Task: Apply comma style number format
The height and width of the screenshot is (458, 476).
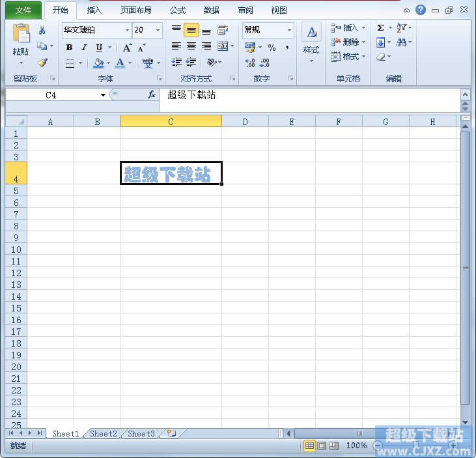Action: [287, 48]
